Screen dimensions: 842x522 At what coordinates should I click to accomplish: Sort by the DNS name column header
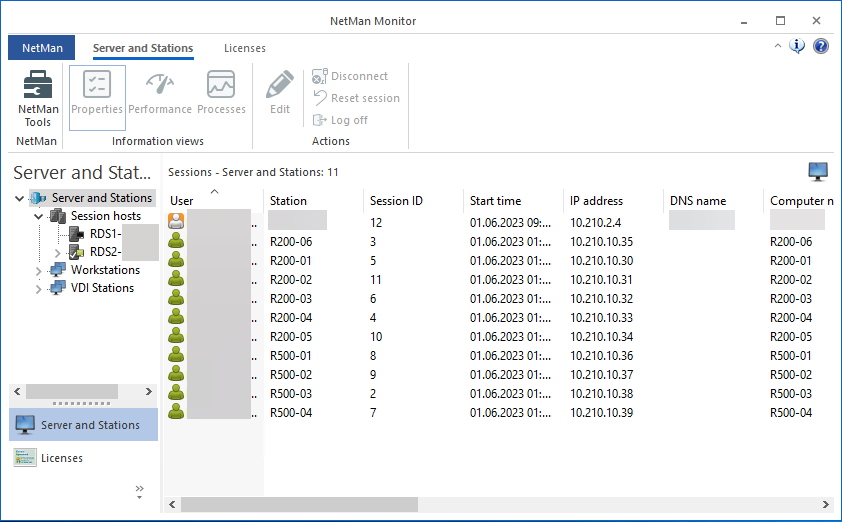tap(713, 200)
